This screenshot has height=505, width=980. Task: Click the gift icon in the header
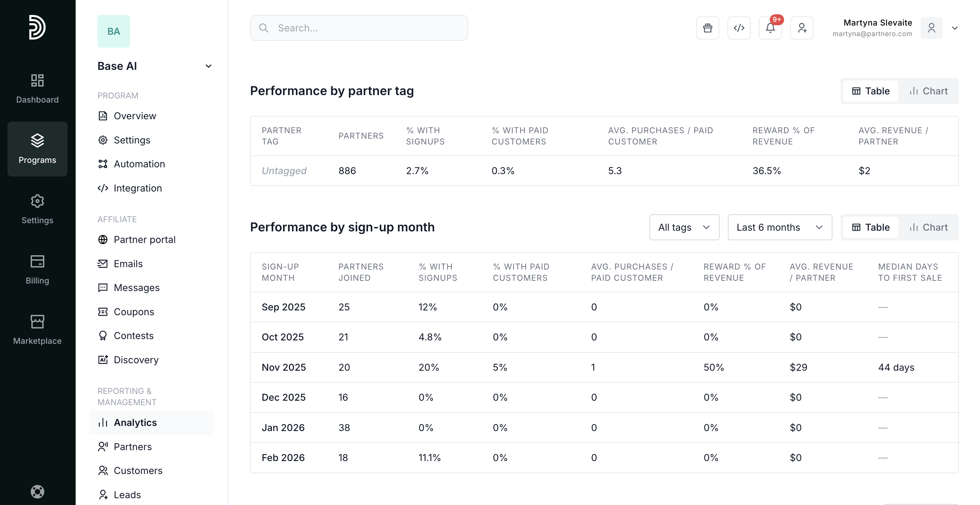click(x=707, y=28)
